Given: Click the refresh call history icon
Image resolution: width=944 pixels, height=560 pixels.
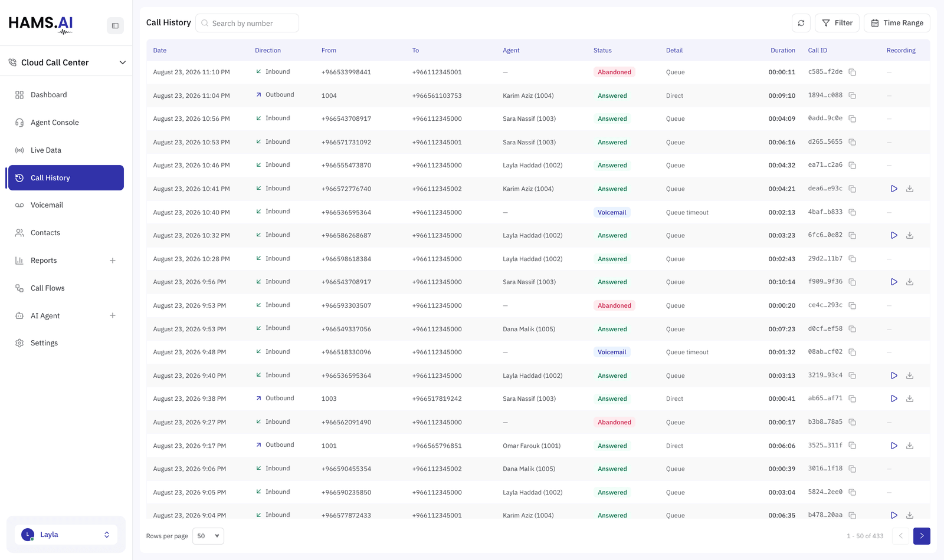Looking at the screenshot, I should pyautogui.click(x=801, y=23).
